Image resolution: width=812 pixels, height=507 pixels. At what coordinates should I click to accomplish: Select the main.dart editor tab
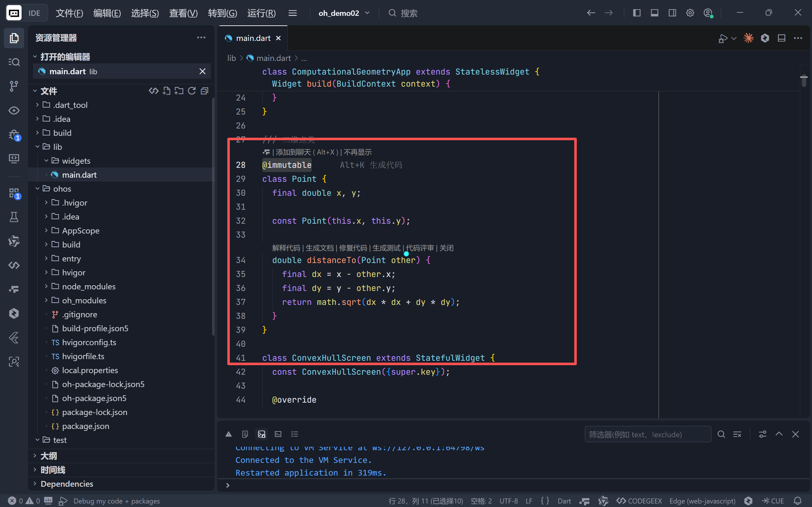(x=253, y=38)
